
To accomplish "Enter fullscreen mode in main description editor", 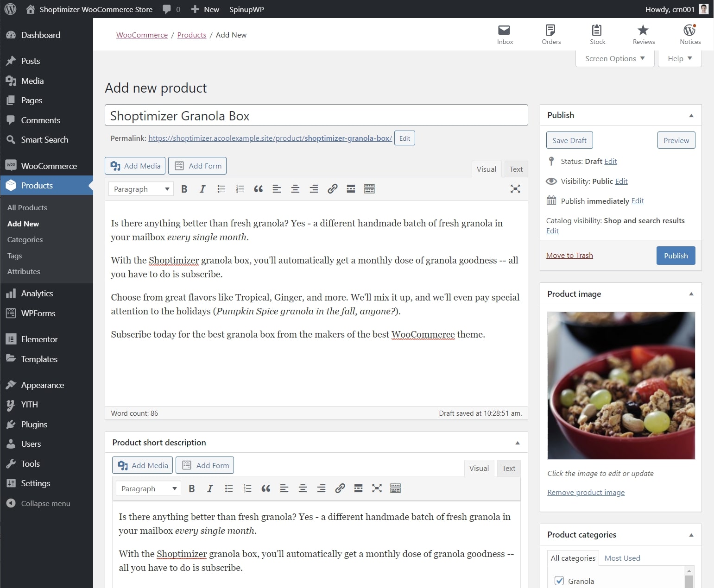I will tap(515, 189).
